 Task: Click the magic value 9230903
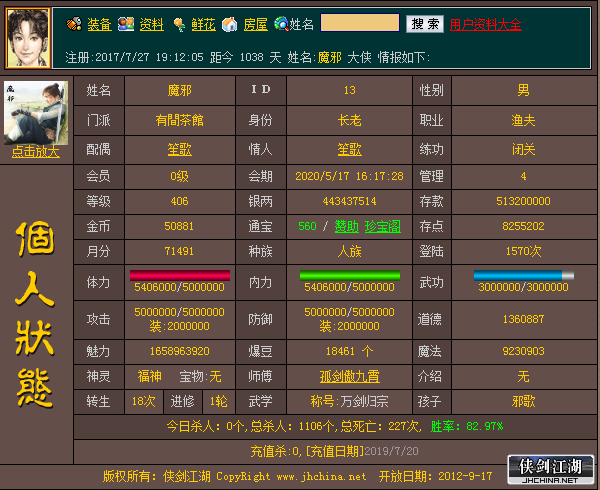coord(523,351)
